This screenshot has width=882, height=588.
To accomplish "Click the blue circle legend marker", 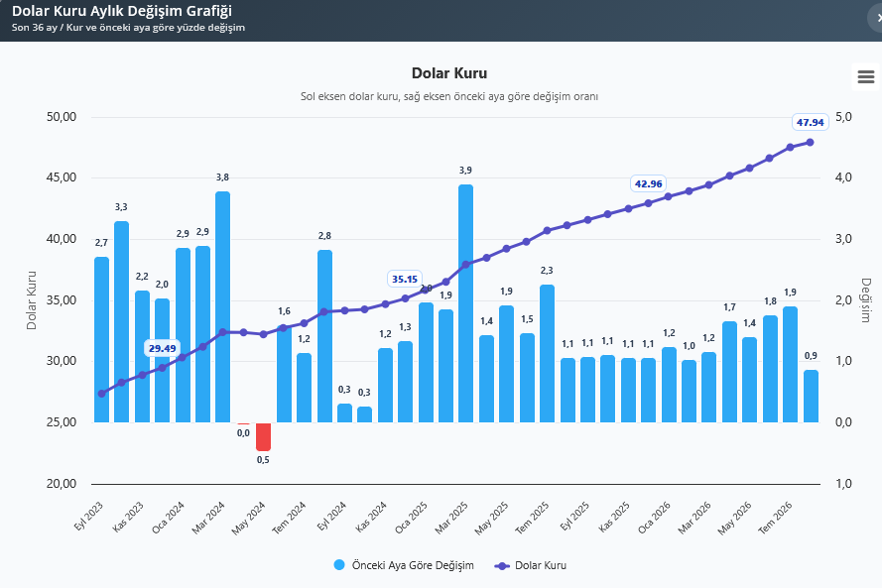I will [339, 565].
